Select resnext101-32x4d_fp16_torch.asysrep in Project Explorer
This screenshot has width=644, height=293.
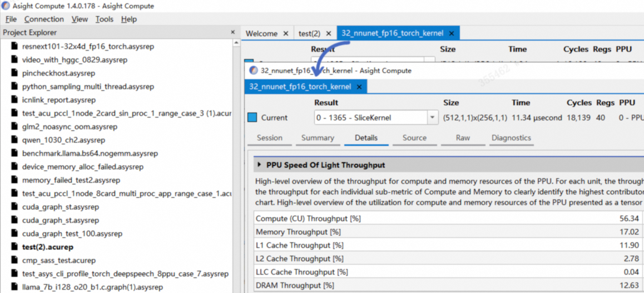click(88, 46)
